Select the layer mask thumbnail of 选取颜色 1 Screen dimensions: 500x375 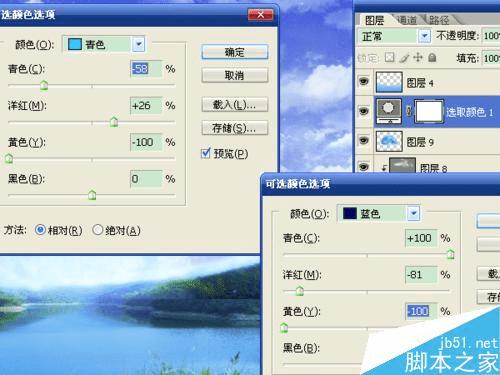coord(429,111)
